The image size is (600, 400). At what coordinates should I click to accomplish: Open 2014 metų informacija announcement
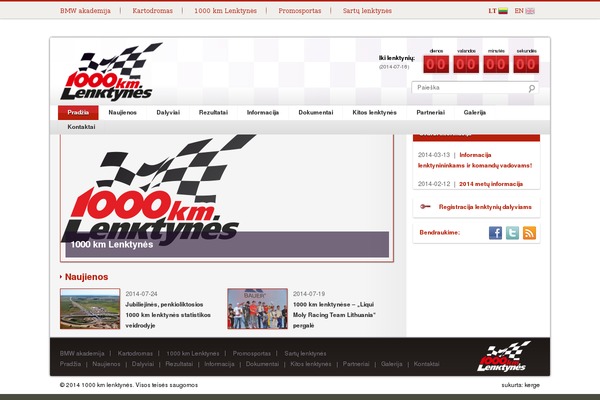[x=491, y=184]
